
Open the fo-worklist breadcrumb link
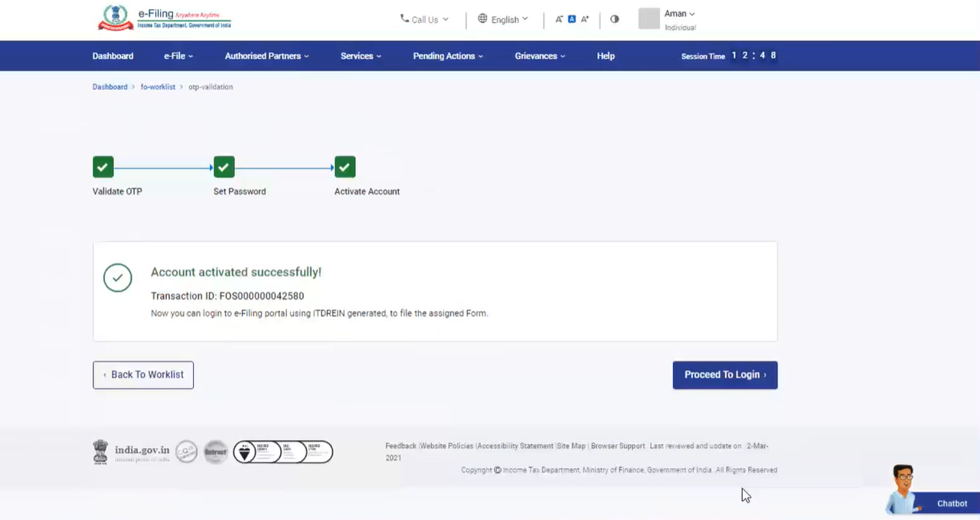click(x=158, y=87)
